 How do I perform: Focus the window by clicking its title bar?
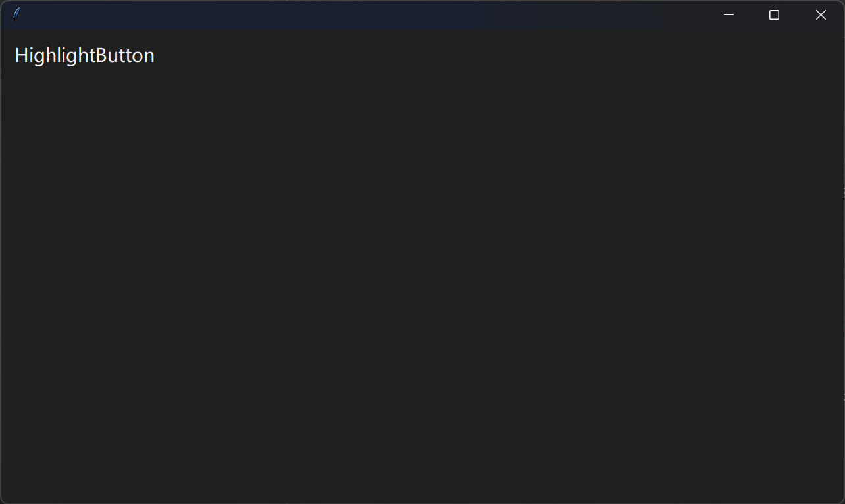(x=362, y=14)
